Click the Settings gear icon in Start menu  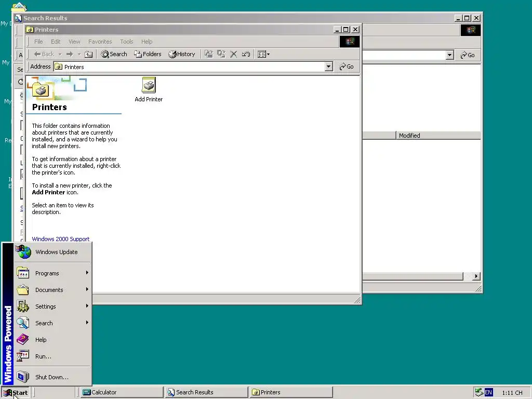23,306
